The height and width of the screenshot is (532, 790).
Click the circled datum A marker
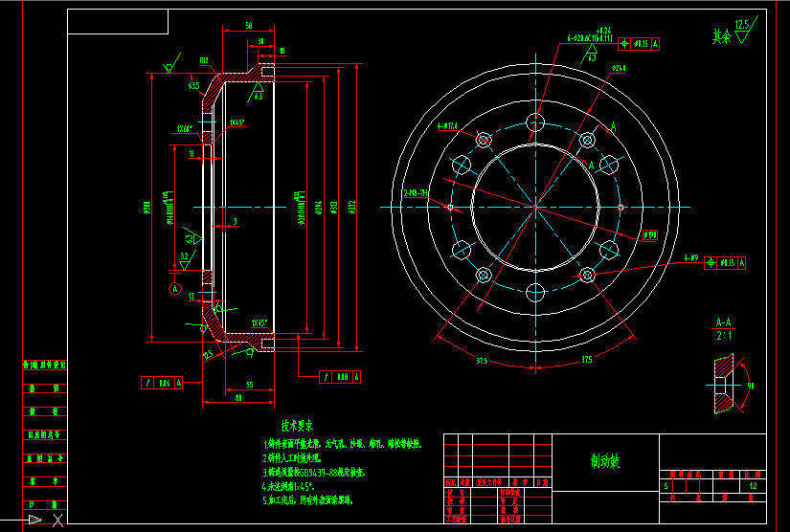tap(174, 287)
